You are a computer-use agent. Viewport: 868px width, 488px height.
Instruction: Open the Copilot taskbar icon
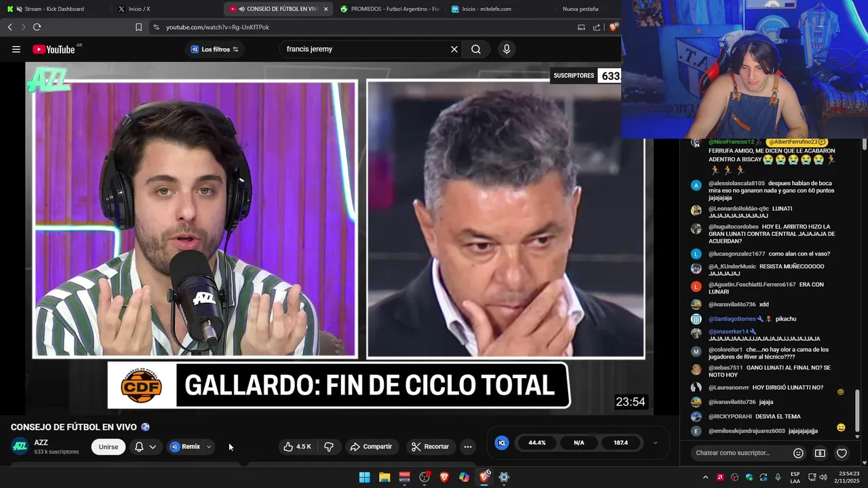(x=464, y=477)
